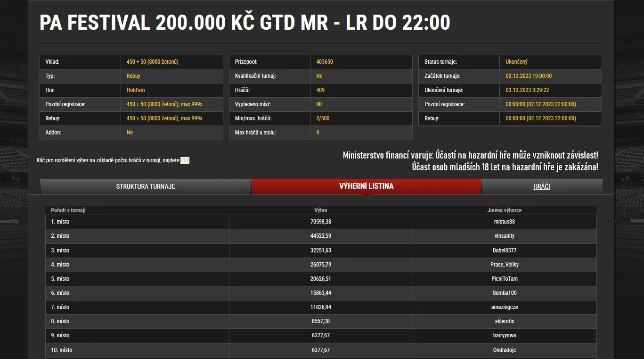Select winner sklerotix
644x359 pixels.
point(504,321)
